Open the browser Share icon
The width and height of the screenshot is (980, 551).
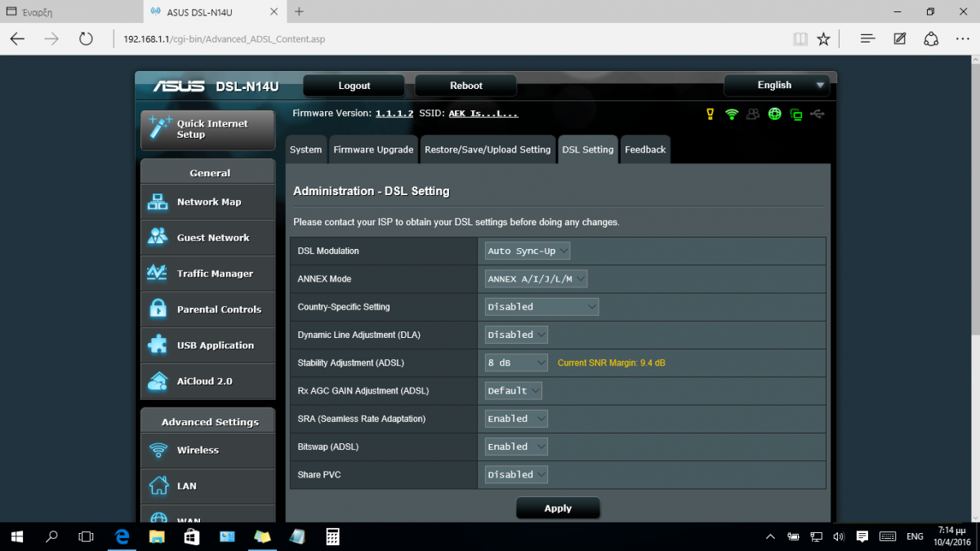[x=931, y=38]
